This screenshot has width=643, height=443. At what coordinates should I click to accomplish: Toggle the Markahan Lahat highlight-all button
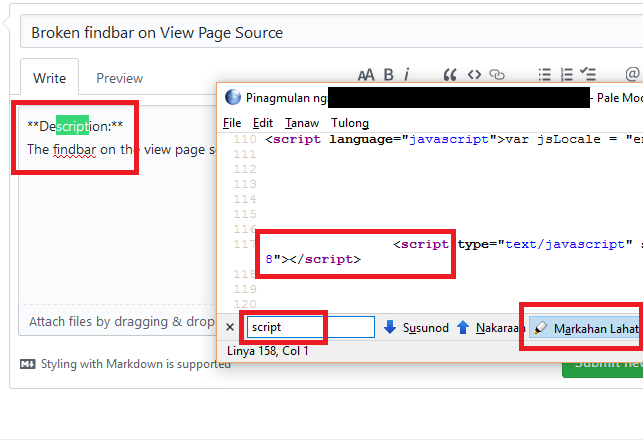(586, 328)
